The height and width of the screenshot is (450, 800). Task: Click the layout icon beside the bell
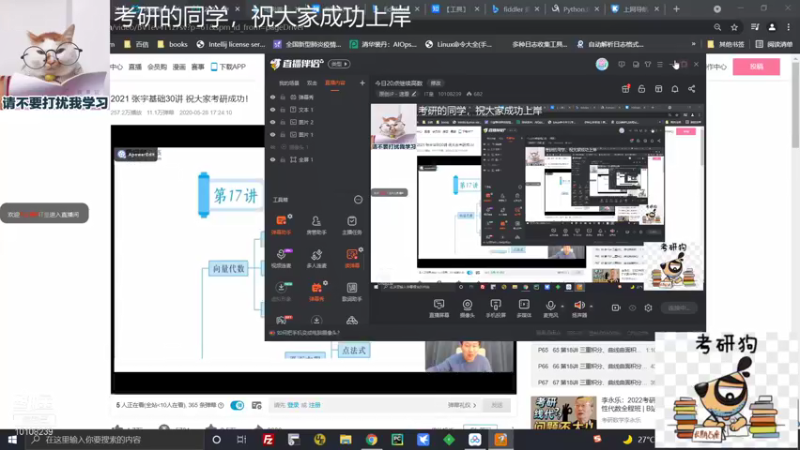pos(658,89)
